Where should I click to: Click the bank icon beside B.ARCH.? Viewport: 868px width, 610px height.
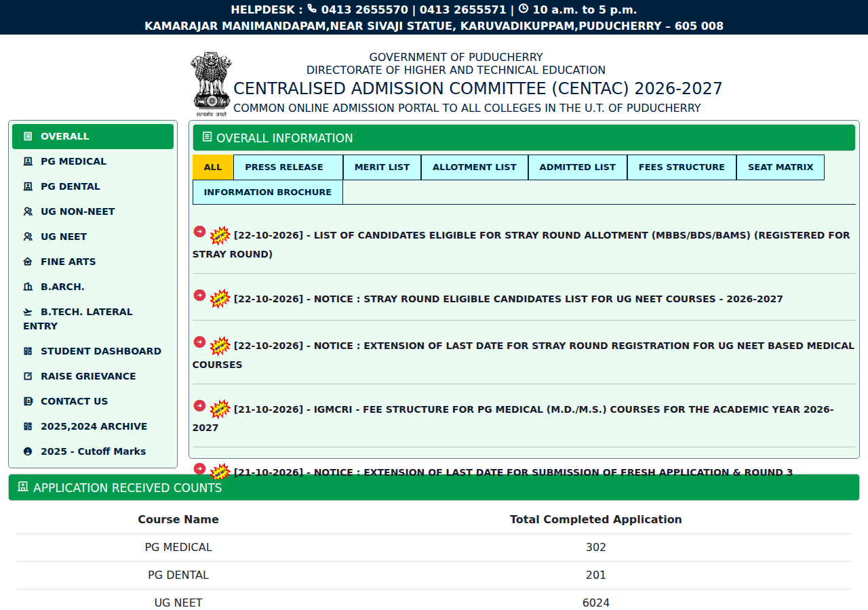(28, 287)
